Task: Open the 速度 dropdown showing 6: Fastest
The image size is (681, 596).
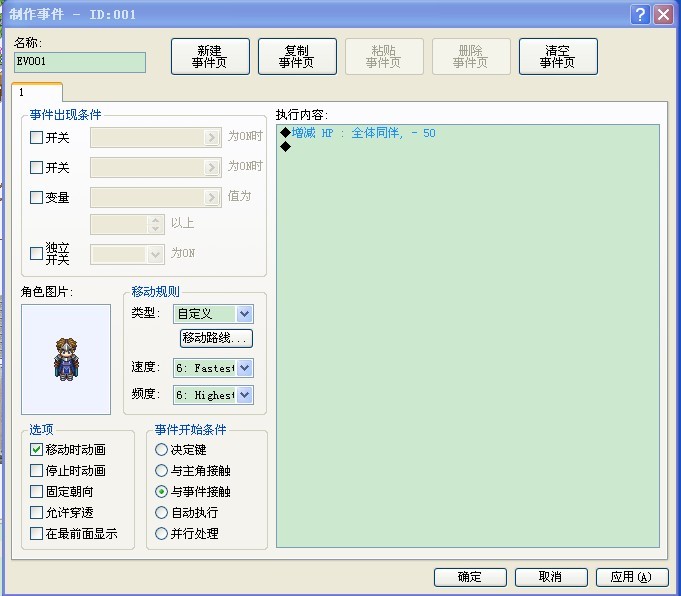Action: 213,368
